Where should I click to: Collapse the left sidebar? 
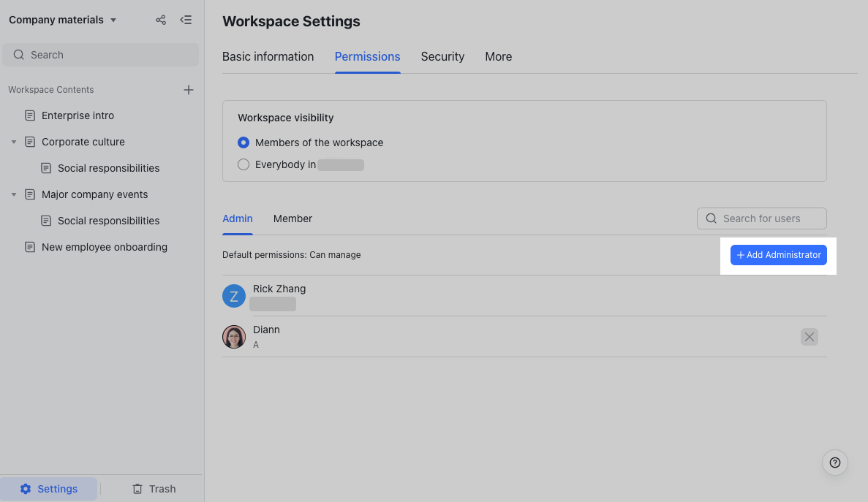(186, 20)
